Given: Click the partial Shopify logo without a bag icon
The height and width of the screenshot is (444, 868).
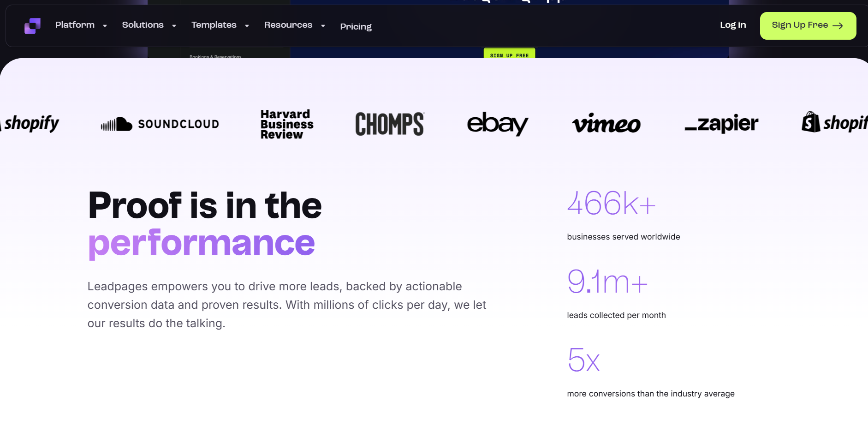Looking at the screenshot, I should [30, 123].
